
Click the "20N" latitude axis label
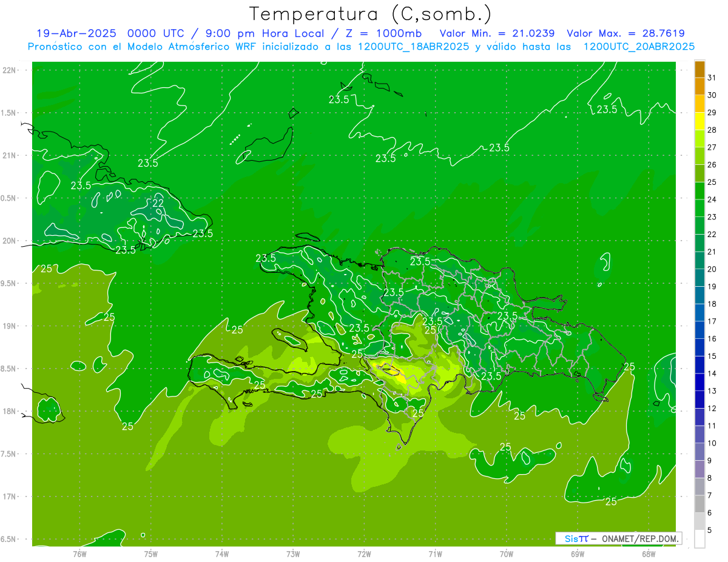(10, 241)
